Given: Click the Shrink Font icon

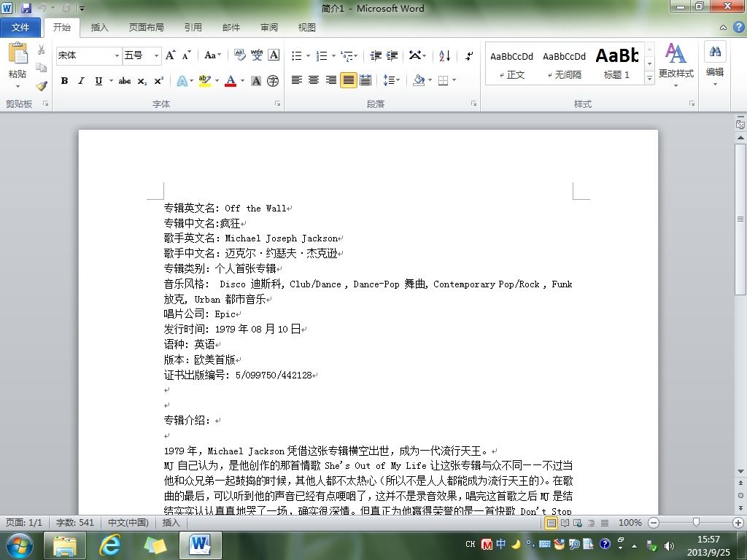Looking at the screenshot, I should pyautogui.click(x=186, y=55).
